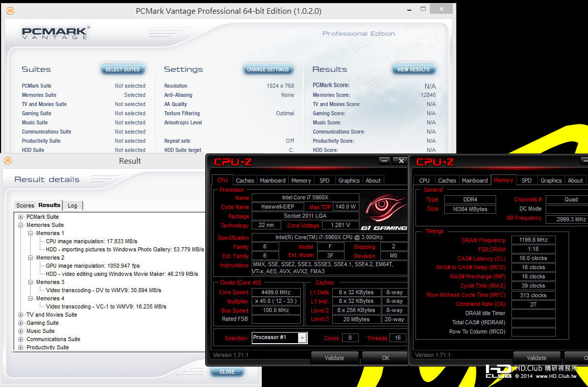Select 'GPU image manipulation: 1050.947 fps' row
The height and width of the screenshot is (387, 588).
[x=92, y=266]
